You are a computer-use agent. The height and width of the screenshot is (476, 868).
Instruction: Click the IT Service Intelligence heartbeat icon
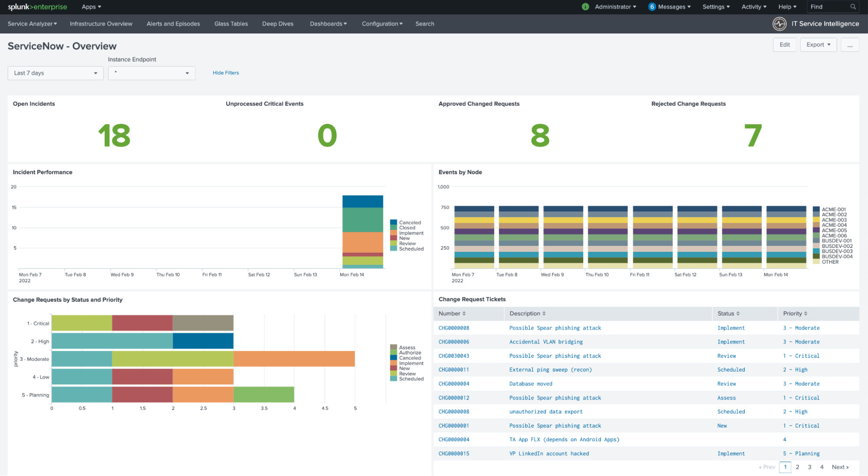[779, 24]
